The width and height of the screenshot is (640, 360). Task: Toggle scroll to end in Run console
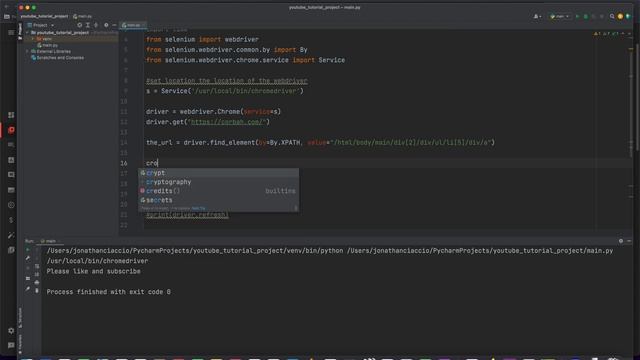pyautogui.click(x=37, y=274)
